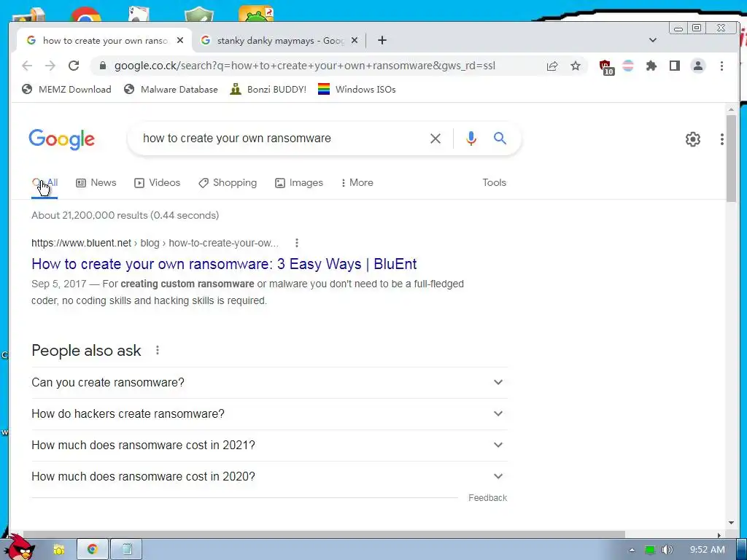
Task: Open the BluEnt ransomware article link
Action: 224,264
